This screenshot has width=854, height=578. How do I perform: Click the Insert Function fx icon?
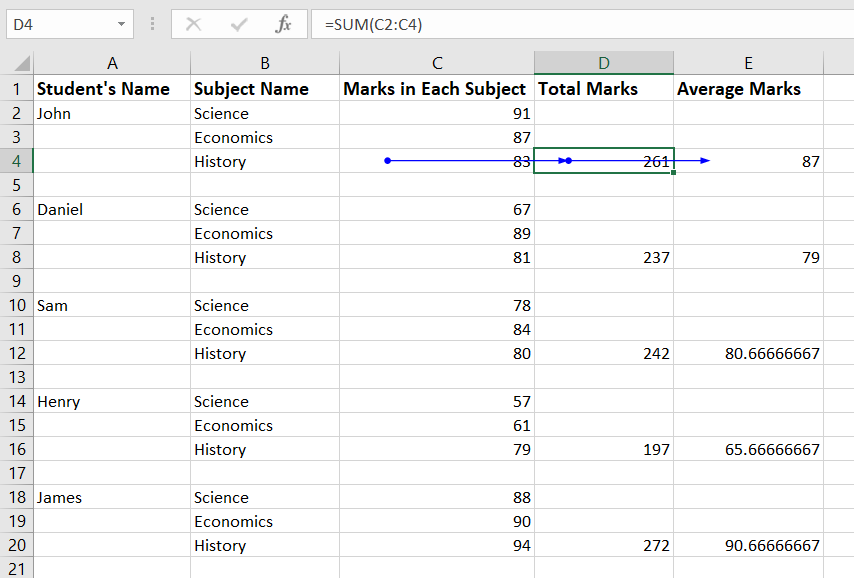(x=284, y=24)
